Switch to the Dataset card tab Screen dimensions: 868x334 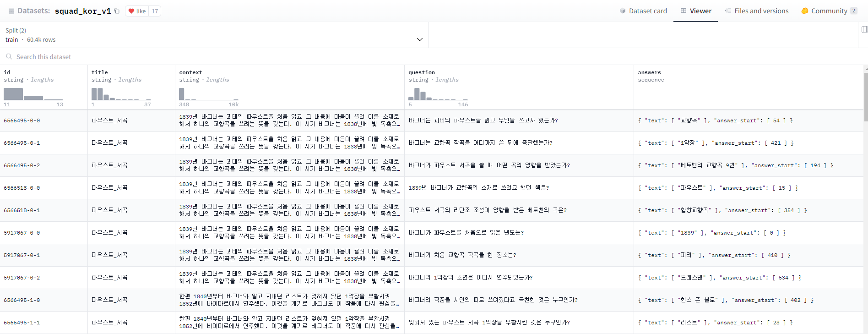pos(643,11)
